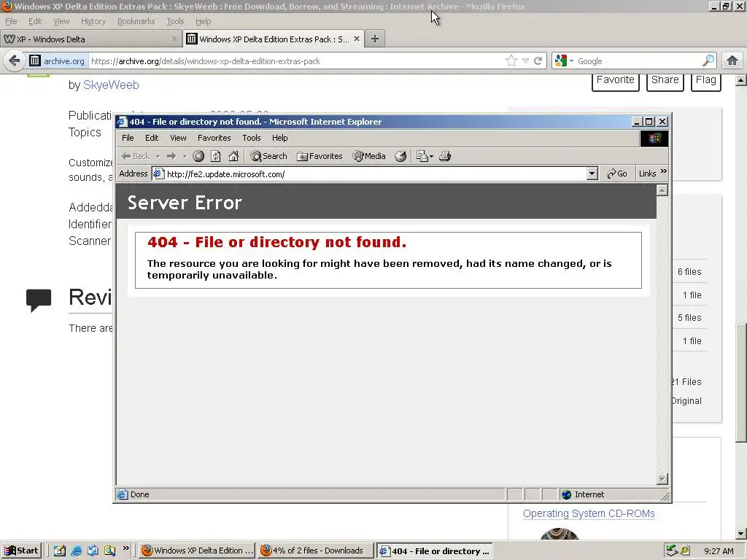Open the Forward history dropdown arrow
Screen dimensions: 747x560
(x=185, y=156)
